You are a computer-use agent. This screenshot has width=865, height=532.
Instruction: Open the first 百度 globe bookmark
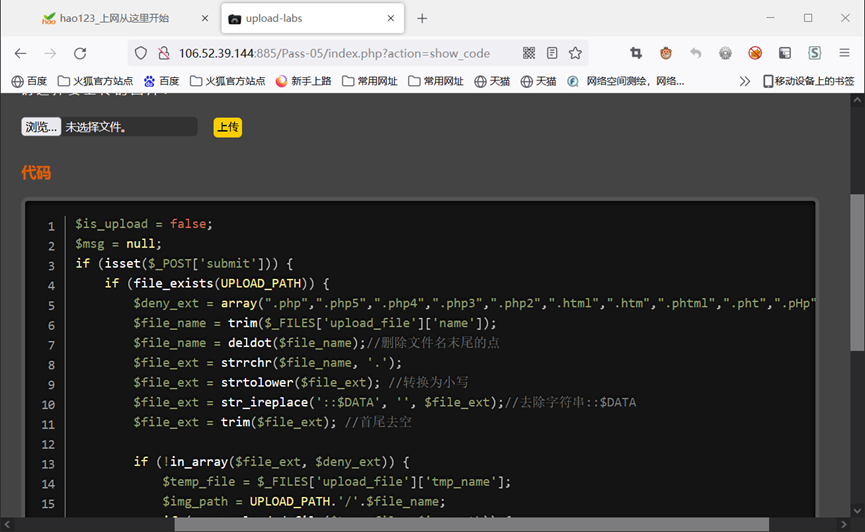29,81
